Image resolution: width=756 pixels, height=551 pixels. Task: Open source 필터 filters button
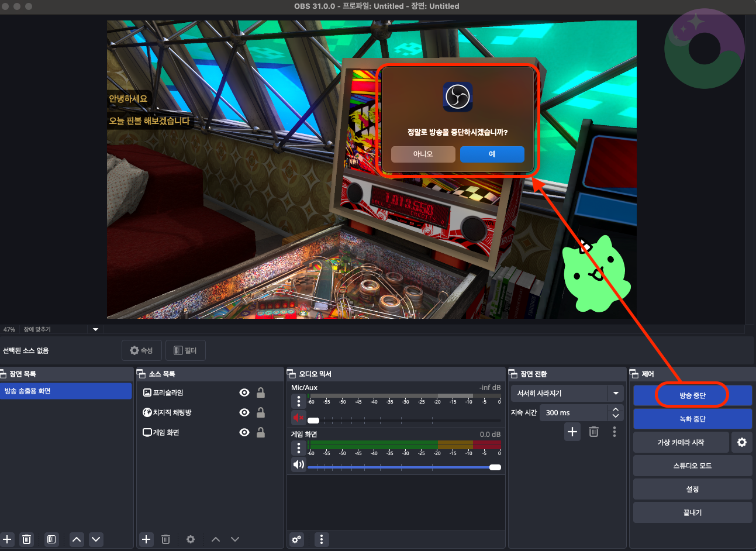pyautogui.click(x=185, y=350)
